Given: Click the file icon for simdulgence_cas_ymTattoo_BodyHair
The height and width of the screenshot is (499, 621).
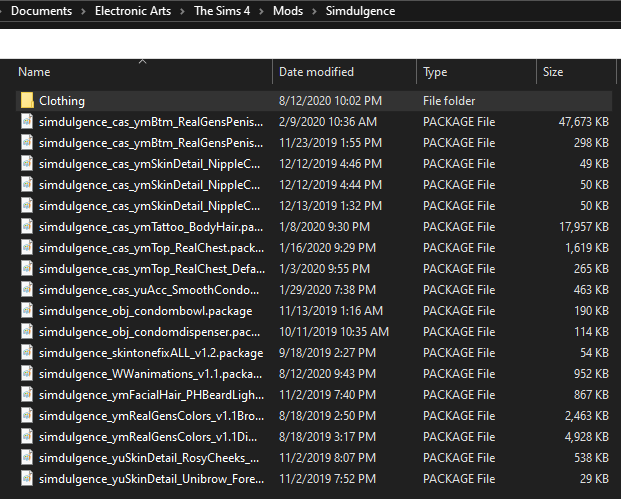Looking at the screenshot, I should tap(26, 227).
